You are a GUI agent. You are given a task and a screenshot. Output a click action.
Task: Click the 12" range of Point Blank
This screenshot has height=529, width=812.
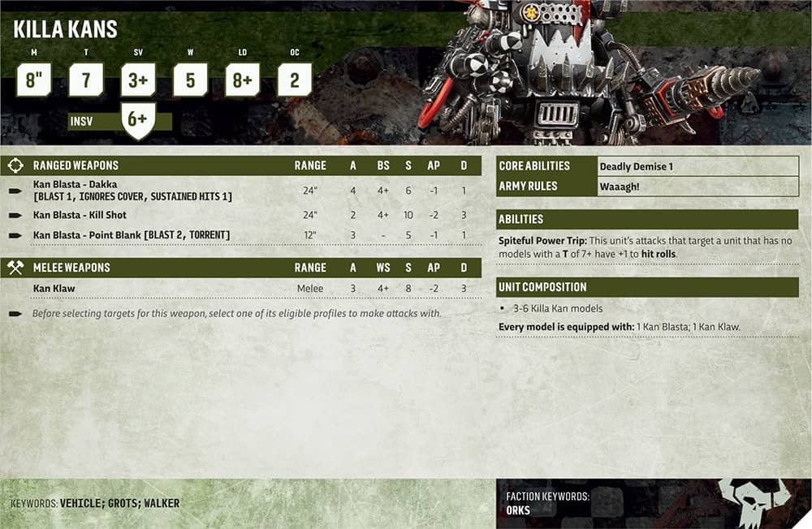click(310, 235)
